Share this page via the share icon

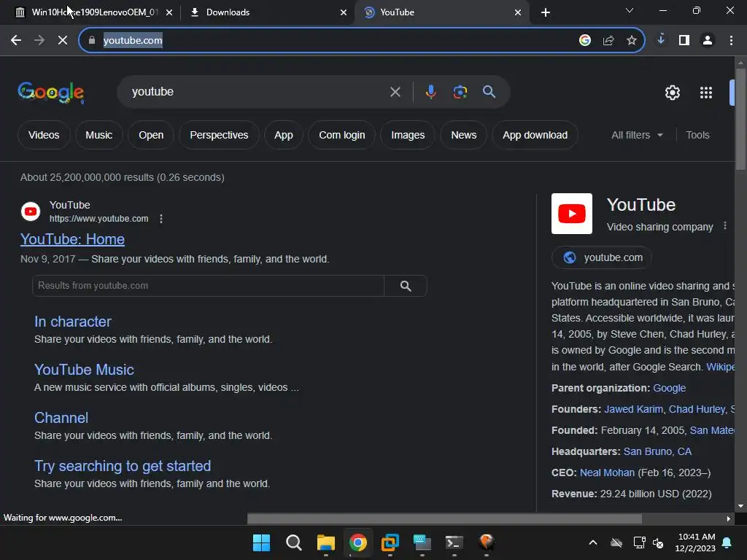pyautogui.click(x=608, y=41)
